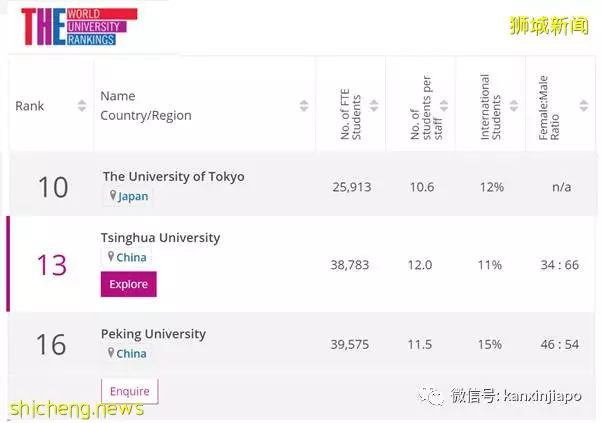Click the Enquire button under Peking

[130, 391]
